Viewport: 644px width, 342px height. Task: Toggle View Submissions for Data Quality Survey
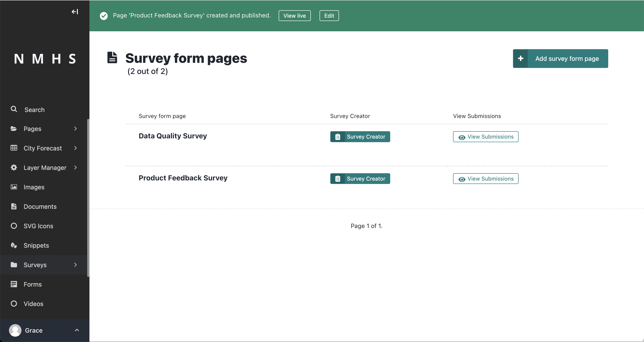click(485, 136)
